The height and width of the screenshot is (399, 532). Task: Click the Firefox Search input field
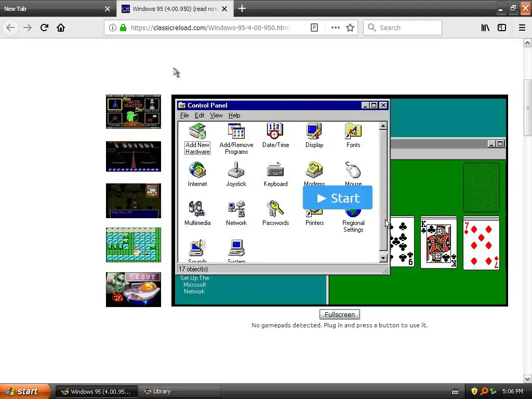(x=403, y=28)
